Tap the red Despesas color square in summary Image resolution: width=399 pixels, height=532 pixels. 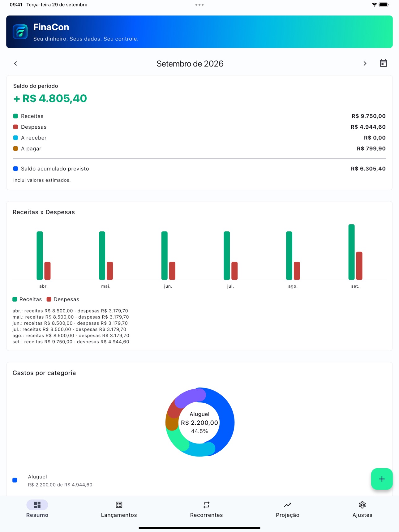tap(15, 127)
